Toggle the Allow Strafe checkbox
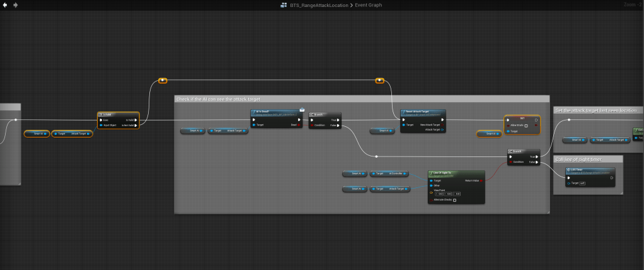This screenshot has width=644, height=270. [x=526, y=126]
